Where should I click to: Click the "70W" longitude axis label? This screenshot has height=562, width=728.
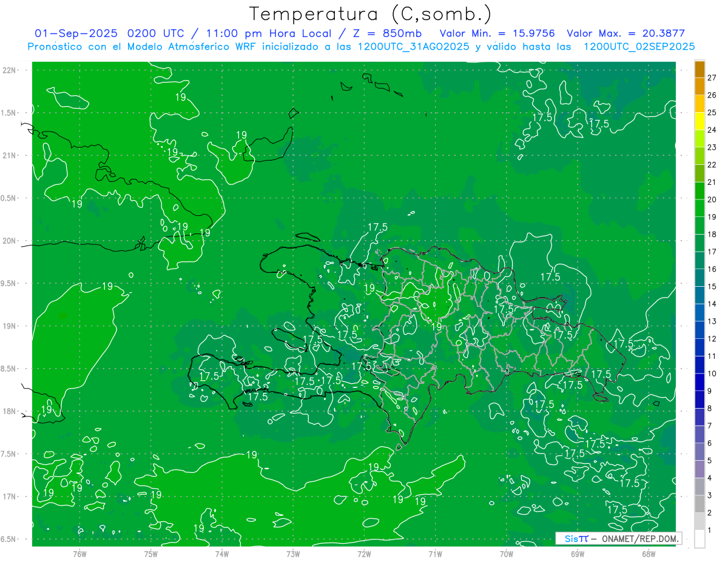[506, 554]
